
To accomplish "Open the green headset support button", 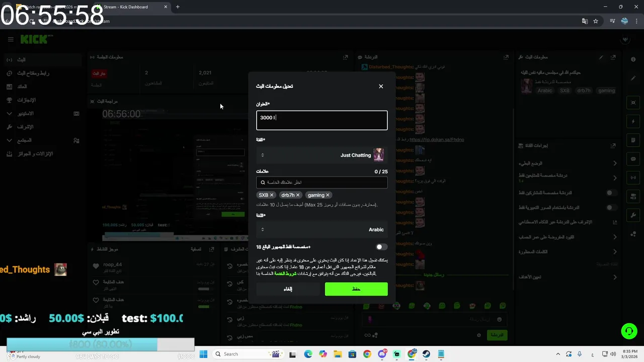I will point(629,331).
